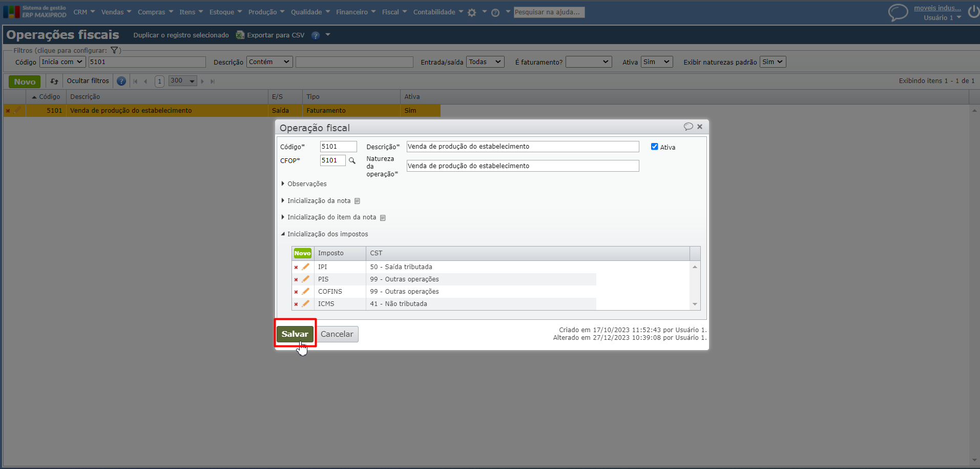Open grid help icon next to Ocultar filtros

coord(121,81)
